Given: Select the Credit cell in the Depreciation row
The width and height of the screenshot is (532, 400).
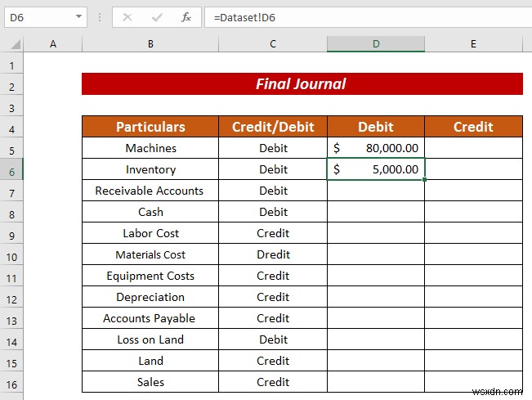Looking at the screenshot, I should click(273, 297).
